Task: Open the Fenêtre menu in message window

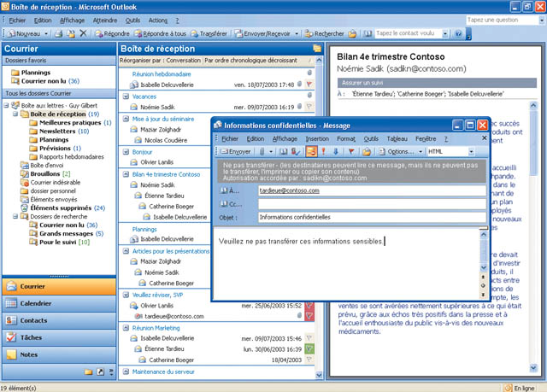Action: tap(426, 138)
